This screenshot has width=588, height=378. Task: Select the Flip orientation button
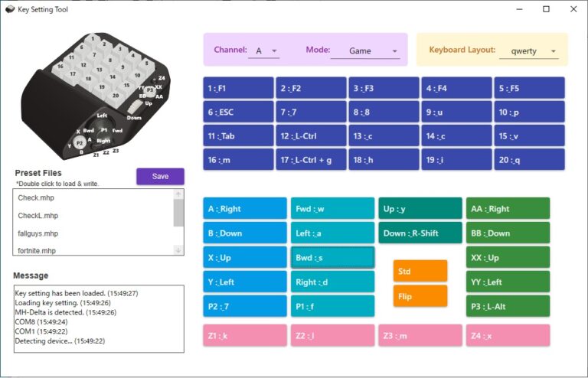420,295
